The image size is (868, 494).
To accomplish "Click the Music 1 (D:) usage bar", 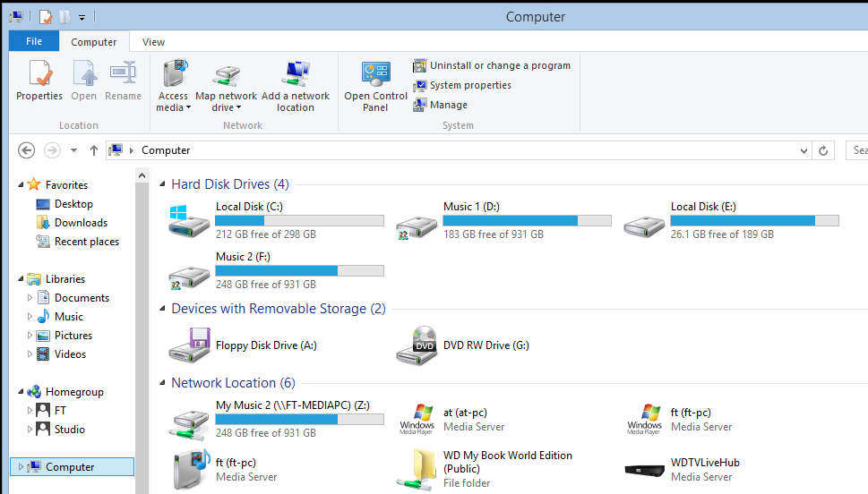I will pyautogui.click(x=527, y=220).
